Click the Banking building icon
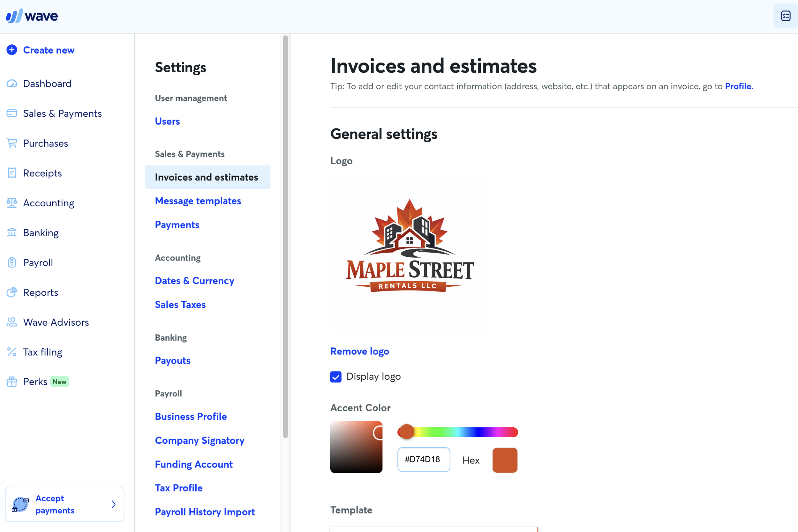The height and width of the screenshot is (532, 798). click(x=12, y=233)
